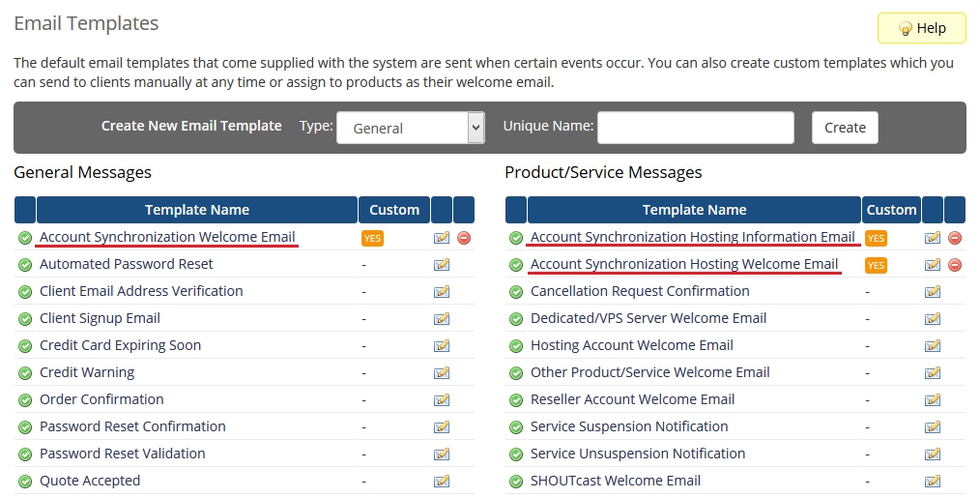
Task: Click YES badge for Hosting Information Email
Action: tap(877, 239)
